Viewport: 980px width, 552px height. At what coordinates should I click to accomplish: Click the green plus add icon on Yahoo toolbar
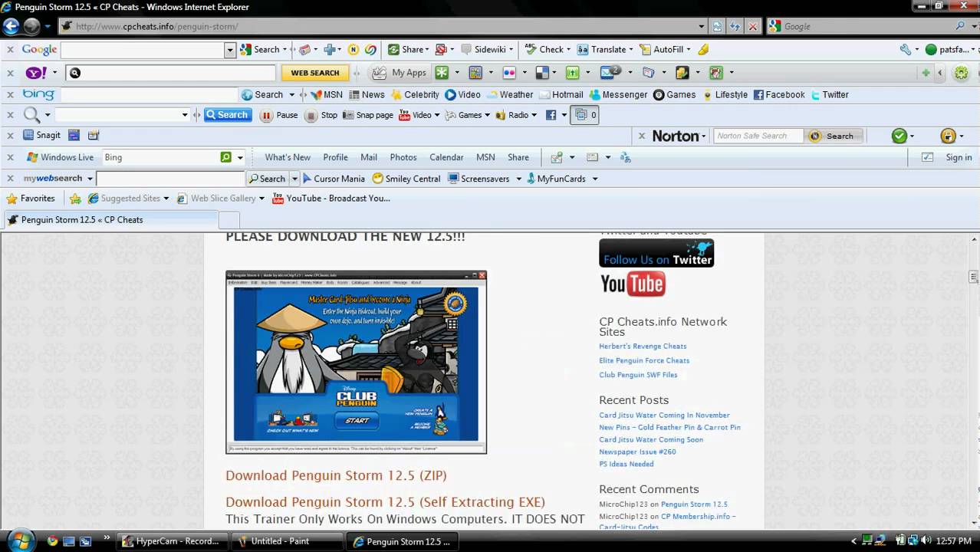tap(926, 73)
